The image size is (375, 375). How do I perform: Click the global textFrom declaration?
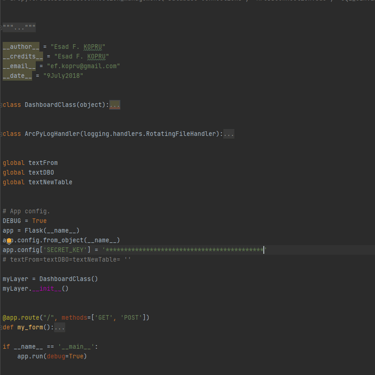tap(30, 163)
